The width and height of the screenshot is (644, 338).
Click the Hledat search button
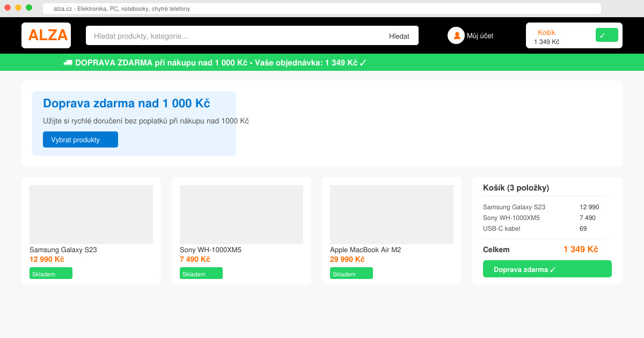[x=399, y=36]
